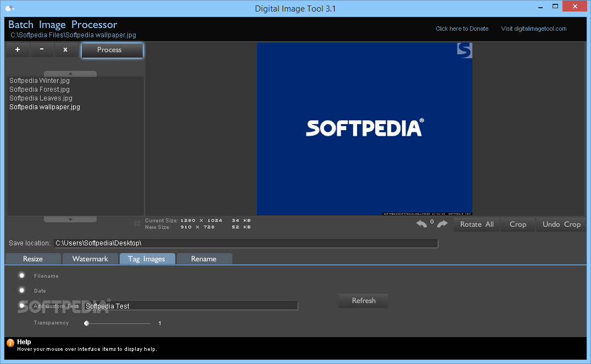Click the Save location path field
Screen dimensions: 591x364
click(246, 243)
